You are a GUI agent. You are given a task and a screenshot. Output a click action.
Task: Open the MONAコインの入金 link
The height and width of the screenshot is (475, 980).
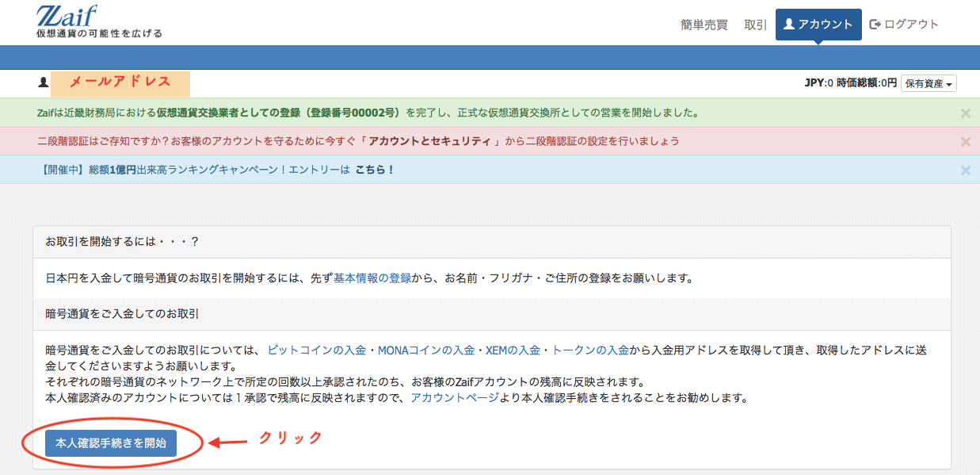coord(425,350)
